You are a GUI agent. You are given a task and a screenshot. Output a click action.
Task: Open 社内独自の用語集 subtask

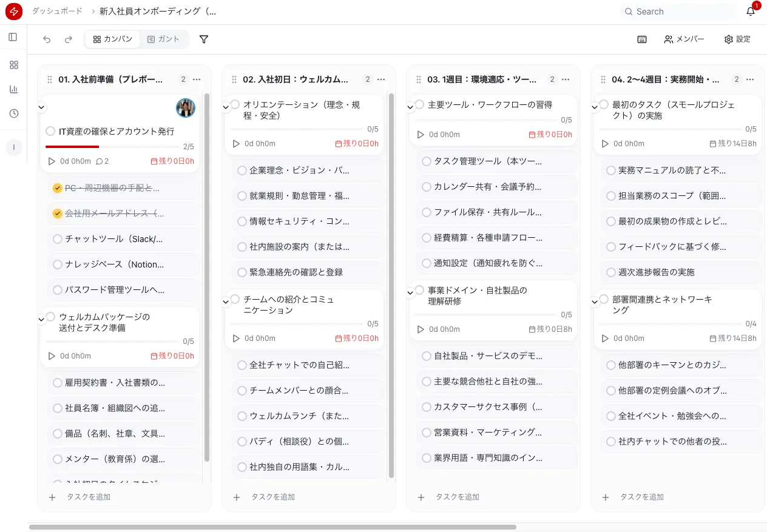click(x=309, y=468)
